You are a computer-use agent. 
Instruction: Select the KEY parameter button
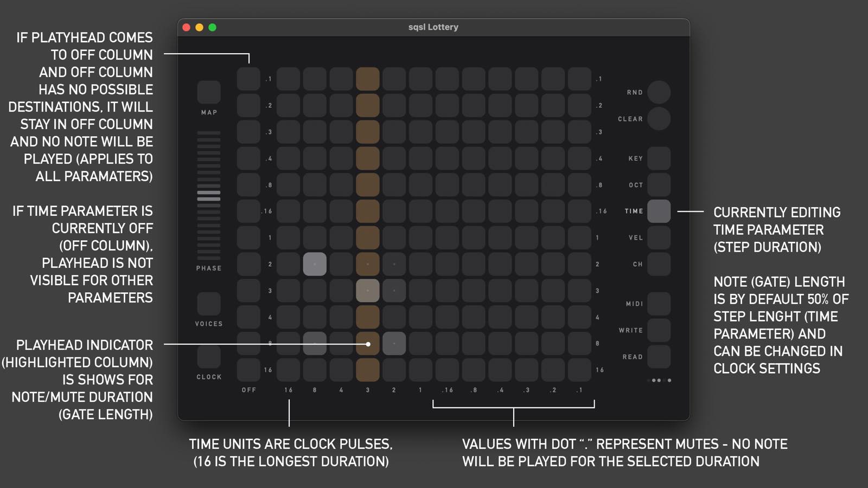point(659,158)
